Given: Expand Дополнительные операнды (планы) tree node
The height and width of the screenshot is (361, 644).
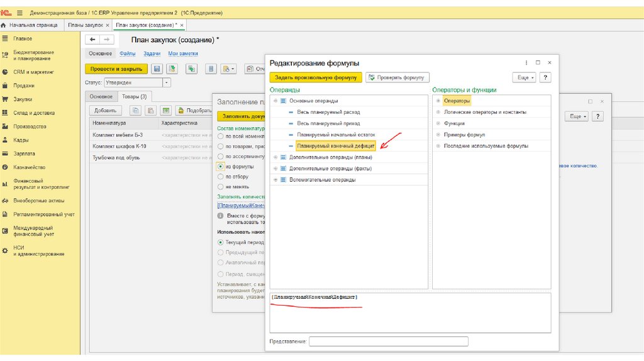Looking at the screenshot, I should click(275, 157).
